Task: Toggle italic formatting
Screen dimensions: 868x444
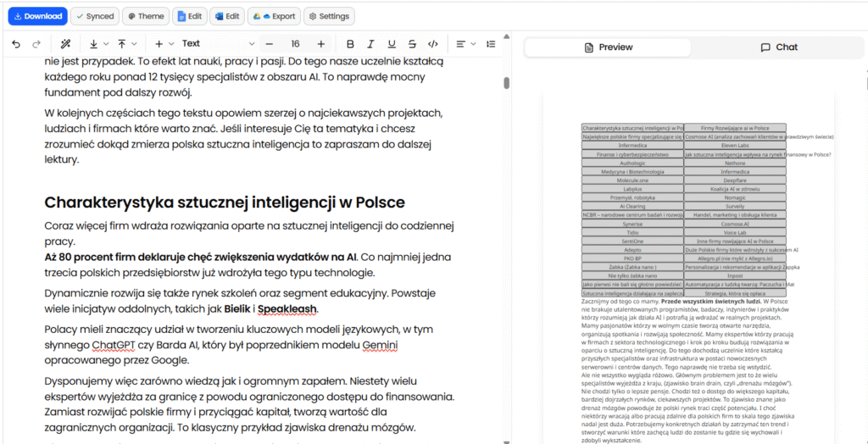Action: click(370, 44)
